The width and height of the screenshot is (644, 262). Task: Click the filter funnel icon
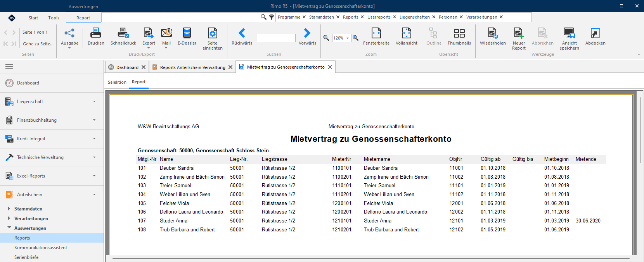272,17
